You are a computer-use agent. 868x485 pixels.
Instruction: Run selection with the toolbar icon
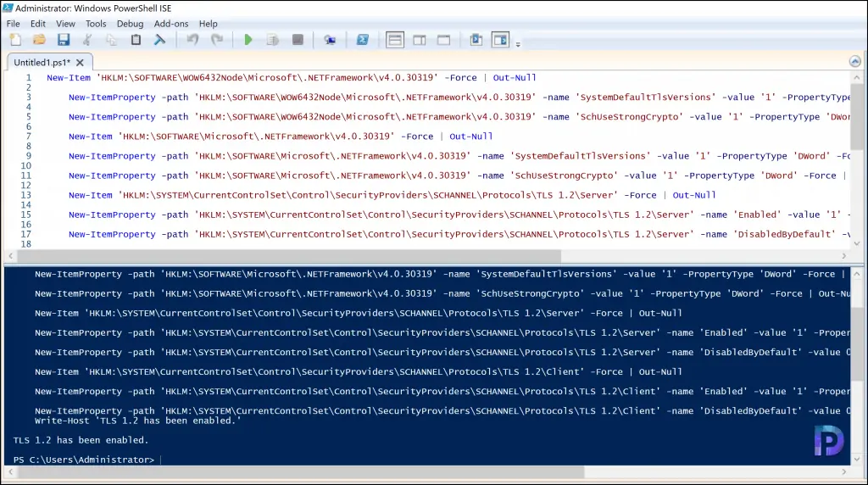tap(272, 40)
